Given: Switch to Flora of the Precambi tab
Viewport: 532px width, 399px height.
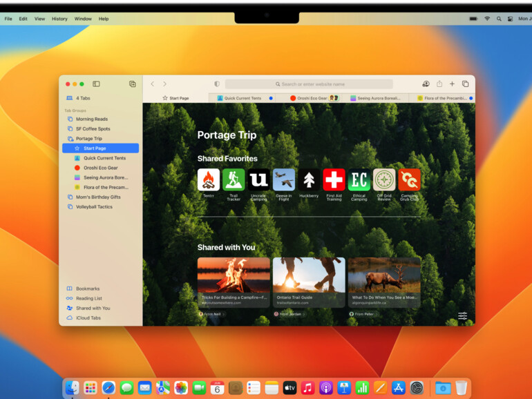Looking at the screenshot, I should 441,98.
